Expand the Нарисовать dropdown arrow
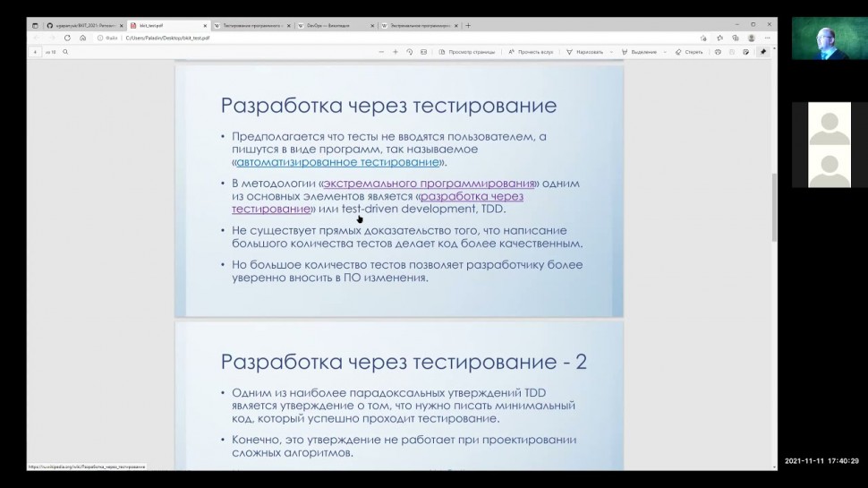 (x=610, y=52)
